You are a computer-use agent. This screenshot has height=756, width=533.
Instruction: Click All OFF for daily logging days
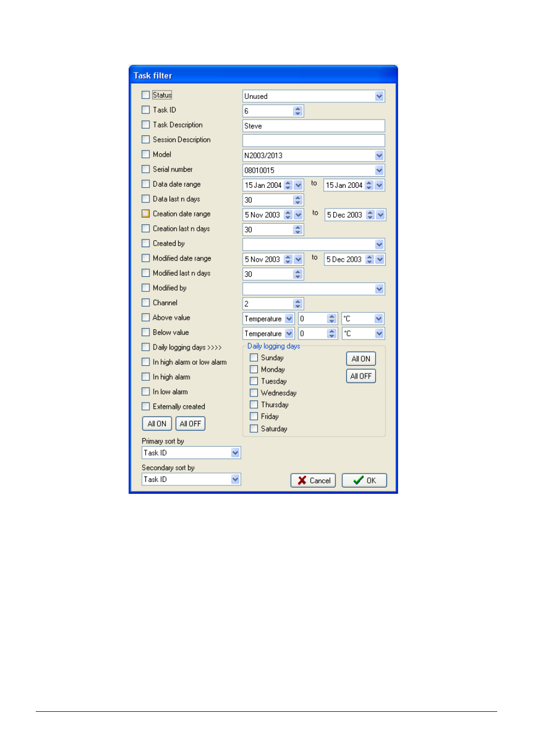361,376
